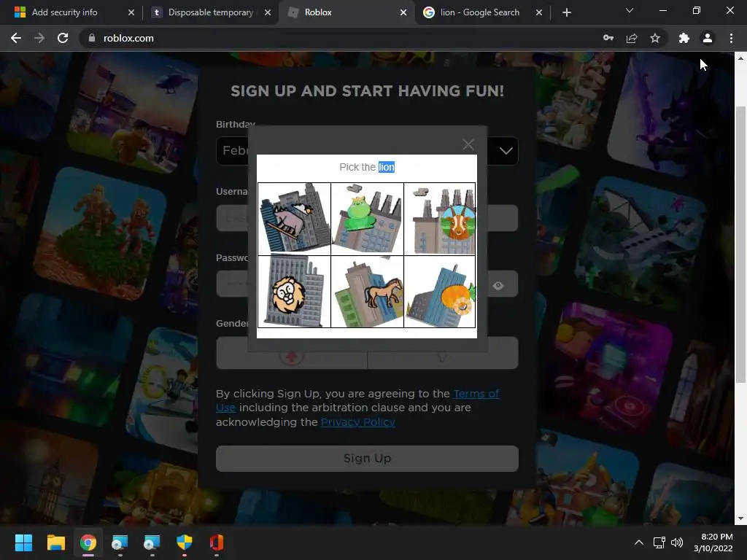This screenshot has height=560, width=747.
Task: Open a new browser tab
Action: [566, 12]
